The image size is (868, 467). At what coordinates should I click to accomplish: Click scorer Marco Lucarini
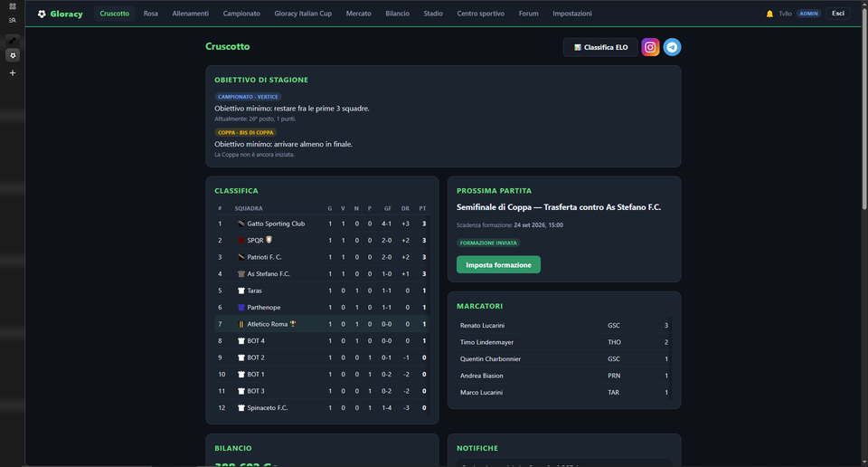point(481,392)
